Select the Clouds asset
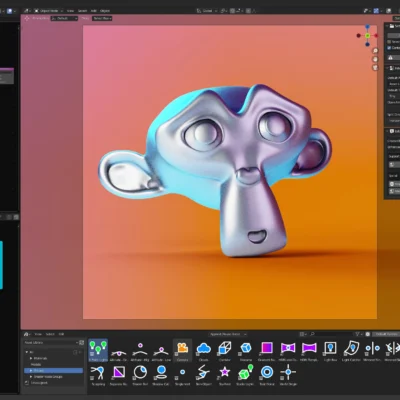 tap(204, 350)
